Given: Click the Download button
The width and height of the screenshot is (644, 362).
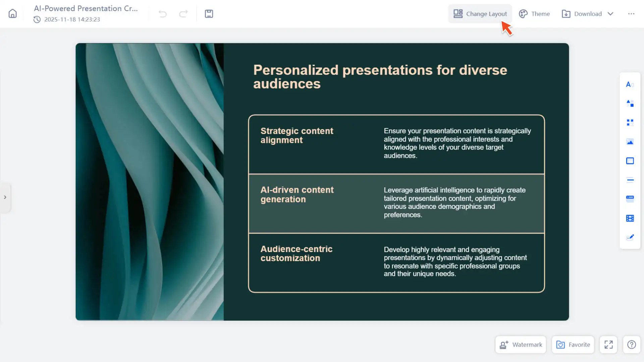Looking at the screenshot, I should tap(582, 14).
